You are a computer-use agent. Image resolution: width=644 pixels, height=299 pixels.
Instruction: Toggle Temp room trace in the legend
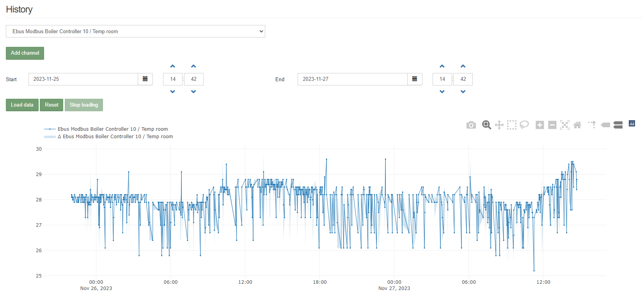click(x=112, y=129)
